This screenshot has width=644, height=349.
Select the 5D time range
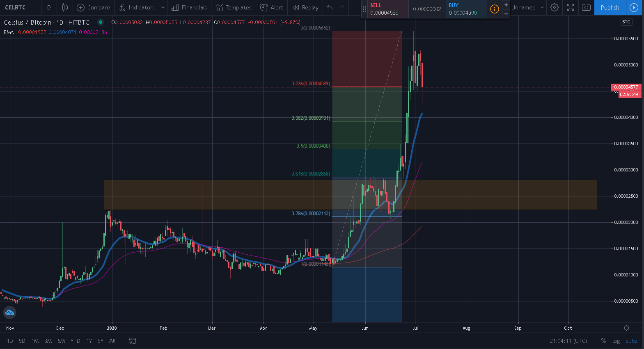[x=22, y=341]
